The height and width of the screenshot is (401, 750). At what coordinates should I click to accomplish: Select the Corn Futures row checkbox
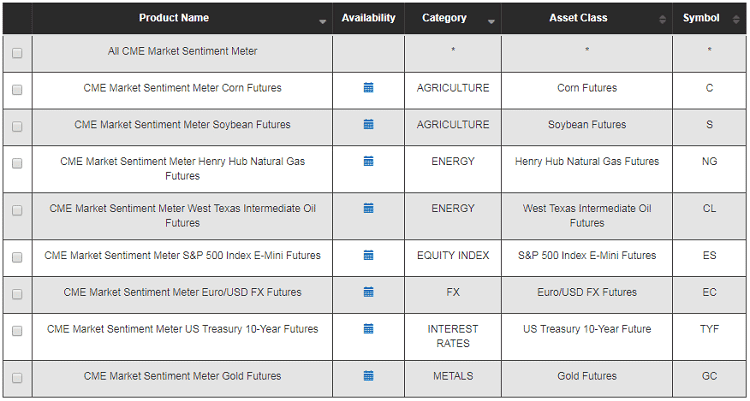17,90
